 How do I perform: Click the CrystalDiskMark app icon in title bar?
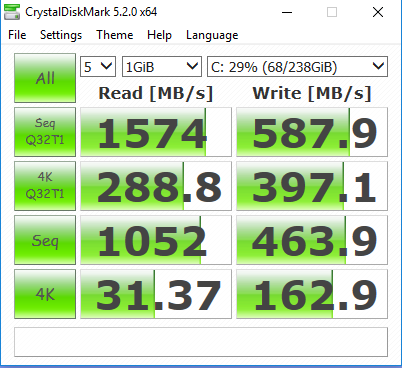pos(12,12)
